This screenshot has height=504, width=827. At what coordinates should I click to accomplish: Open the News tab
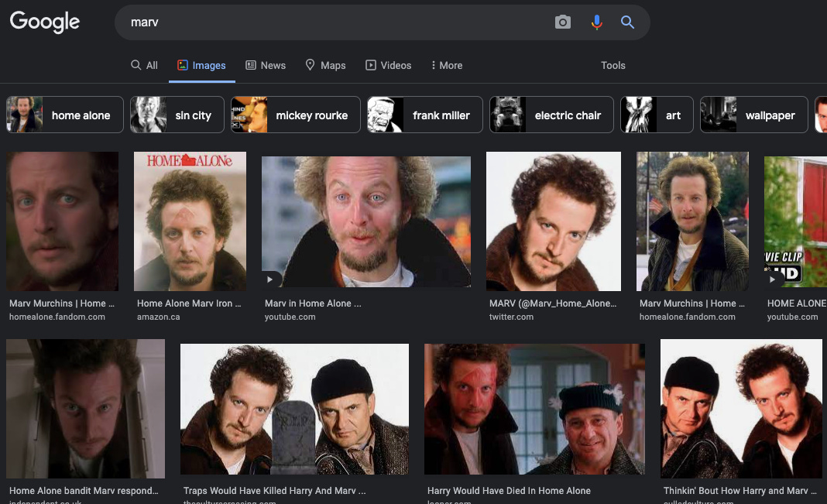pos(266,65)
